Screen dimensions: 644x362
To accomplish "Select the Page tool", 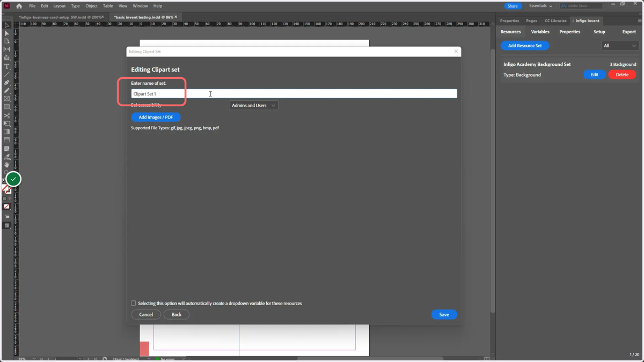I will tap(7, 41).
